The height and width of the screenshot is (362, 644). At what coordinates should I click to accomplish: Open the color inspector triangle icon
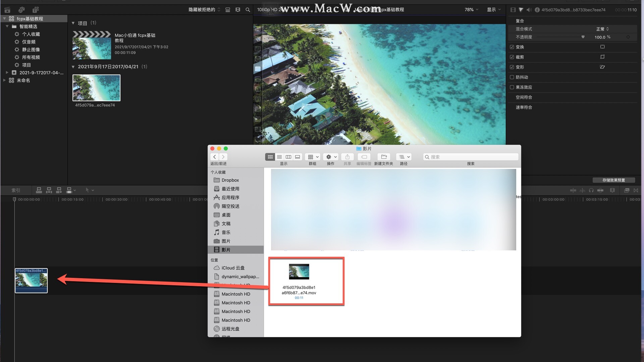(x=521, y=10)
